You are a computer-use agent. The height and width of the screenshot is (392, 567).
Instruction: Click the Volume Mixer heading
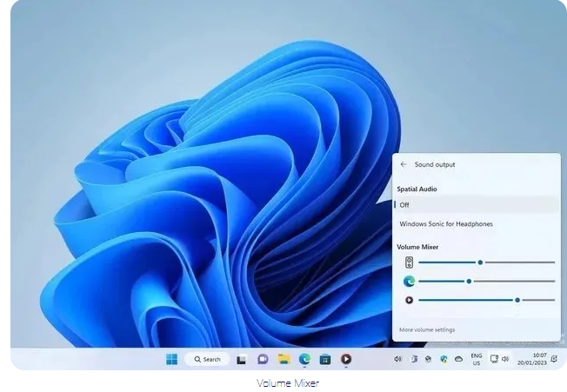[417, 247]
